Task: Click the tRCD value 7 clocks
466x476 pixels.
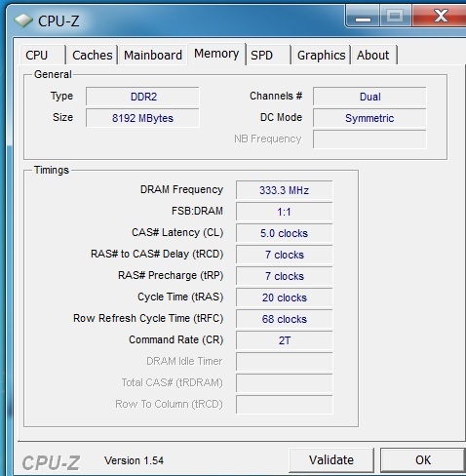Action: click(284, 255)
